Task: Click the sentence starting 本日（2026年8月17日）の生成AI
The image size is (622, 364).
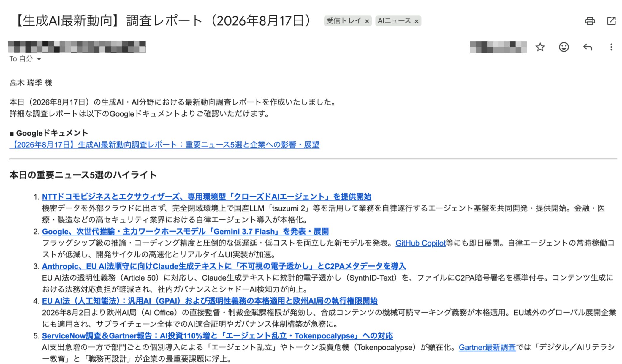Action: coord(173,102)
